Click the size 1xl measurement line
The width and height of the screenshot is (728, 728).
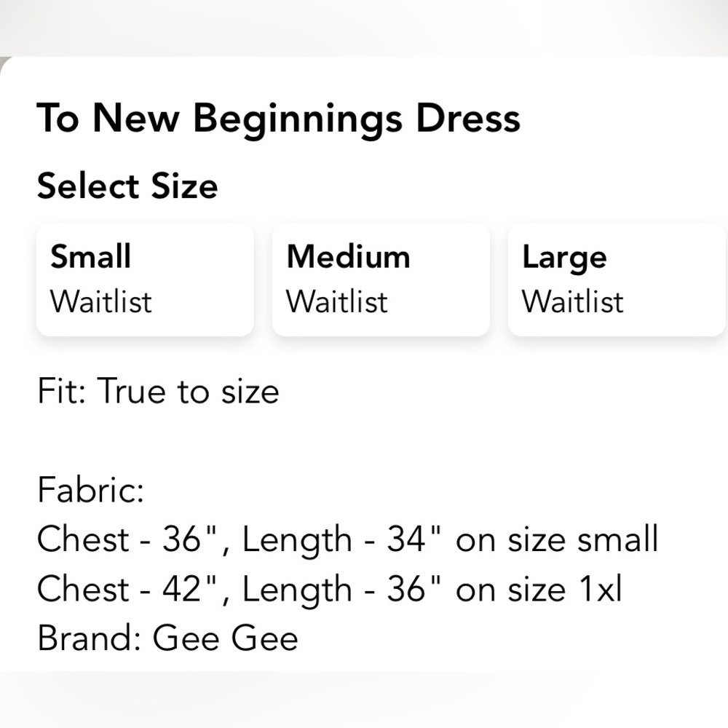pos(329,588)
